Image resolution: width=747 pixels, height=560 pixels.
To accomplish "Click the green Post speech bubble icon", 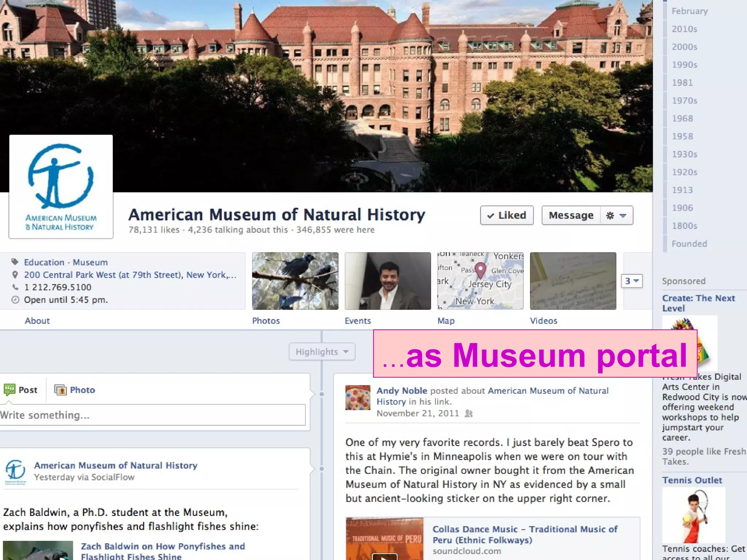I will tap(9, 390).
